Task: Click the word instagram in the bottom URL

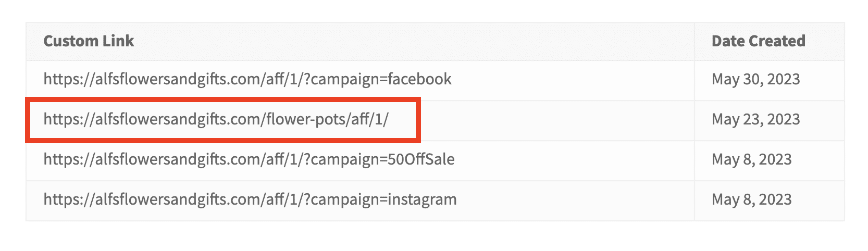Action: (x=422, y=200)
